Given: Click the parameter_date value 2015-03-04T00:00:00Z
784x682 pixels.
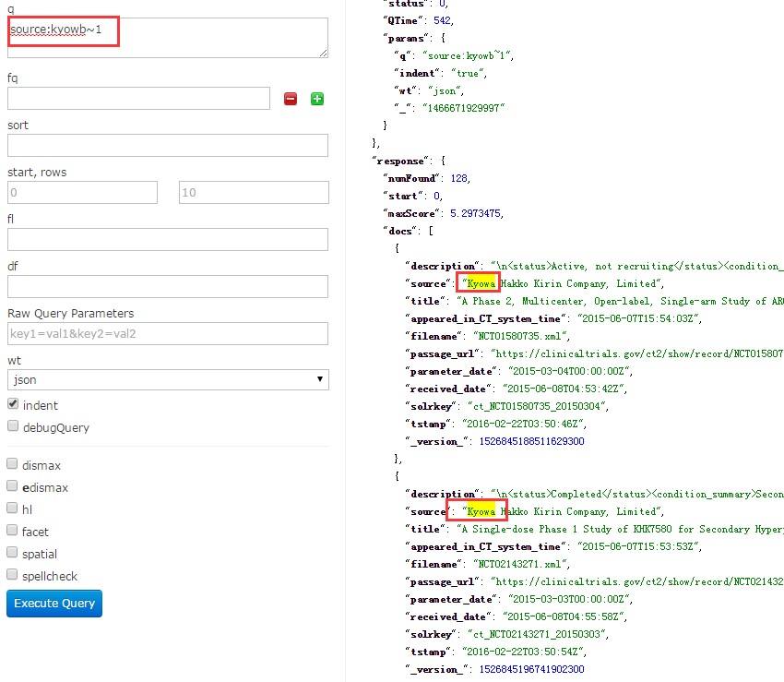Looking at the screenshot, I should click(569, 371).
